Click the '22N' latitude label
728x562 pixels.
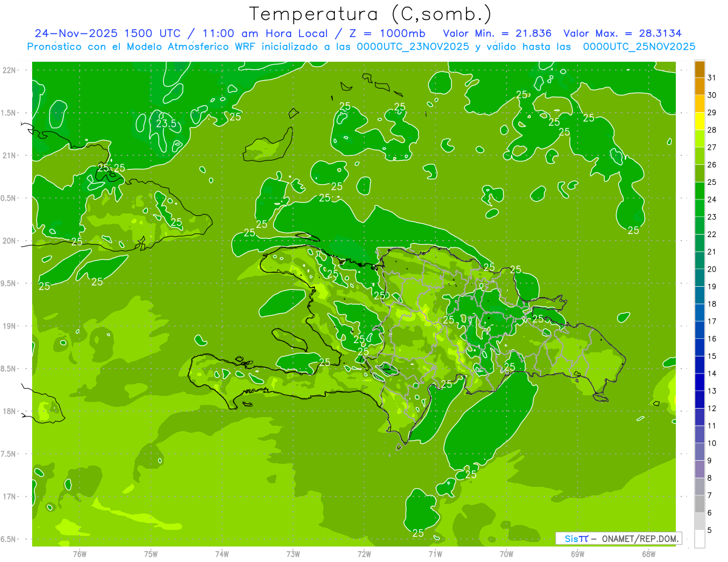8,70
